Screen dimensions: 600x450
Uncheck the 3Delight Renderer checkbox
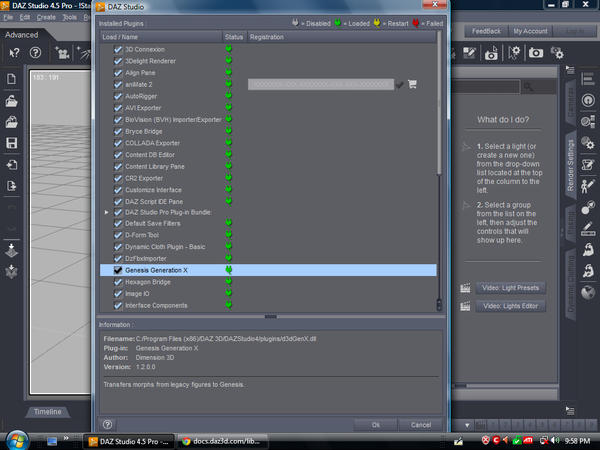point(118,61)
